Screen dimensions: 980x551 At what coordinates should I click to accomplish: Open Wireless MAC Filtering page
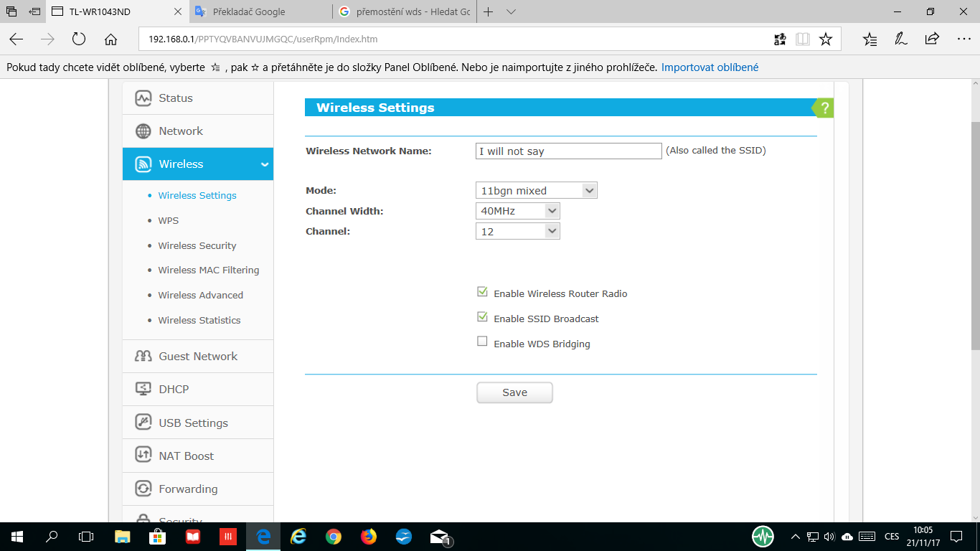coord(209,270)
